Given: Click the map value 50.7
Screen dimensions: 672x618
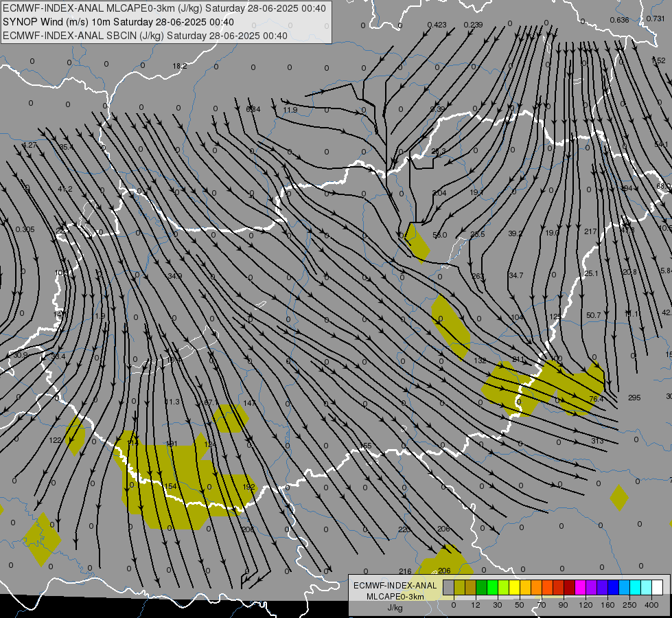Looking at the screenshot, I should (x=593, y=315).
